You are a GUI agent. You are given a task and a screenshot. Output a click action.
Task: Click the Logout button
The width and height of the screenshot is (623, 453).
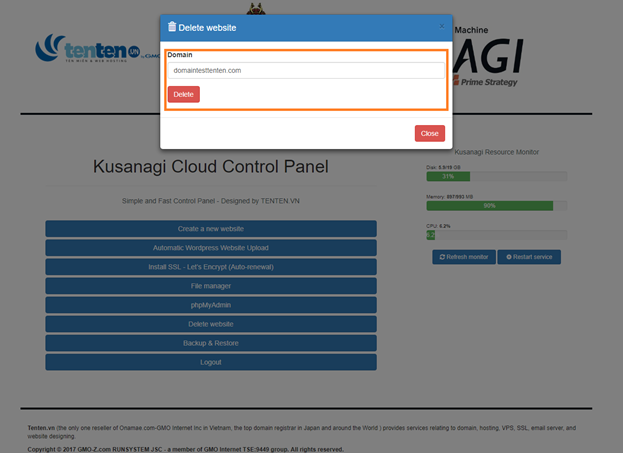[x=211, y=362]
